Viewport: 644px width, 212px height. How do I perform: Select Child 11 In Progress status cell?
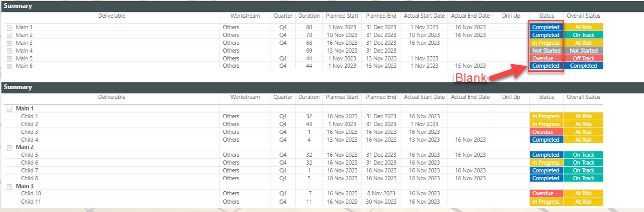coord(546,202)
